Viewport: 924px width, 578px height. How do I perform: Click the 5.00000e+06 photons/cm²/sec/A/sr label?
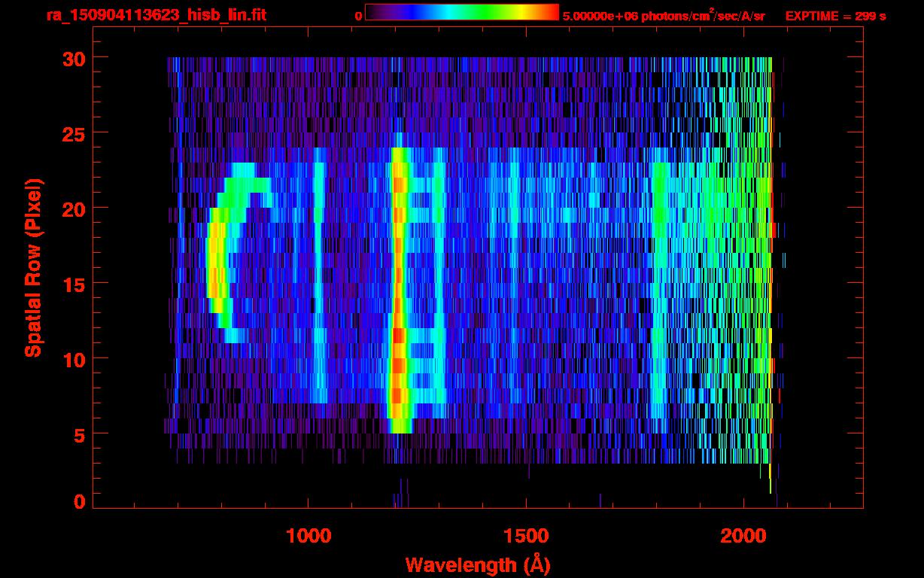pyautogui.click(x=664, y=15)
